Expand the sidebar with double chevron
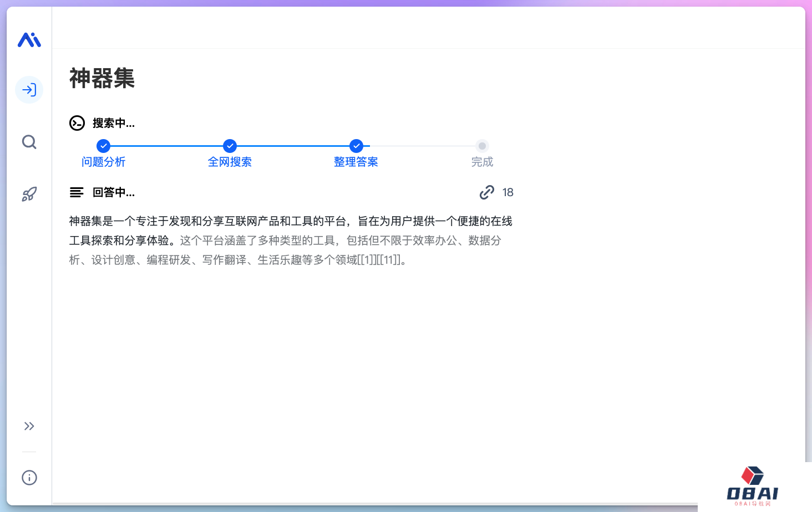This screenshot has width=812, height=512. pyautogui.click(x=29, y=426)
